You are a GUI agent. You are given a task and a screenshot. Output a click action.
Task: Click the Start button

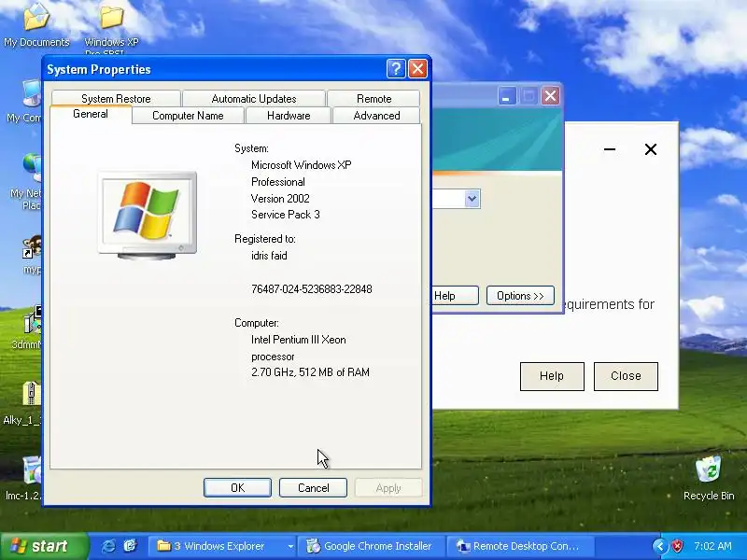pyautogui.click(x=44, y=546)
